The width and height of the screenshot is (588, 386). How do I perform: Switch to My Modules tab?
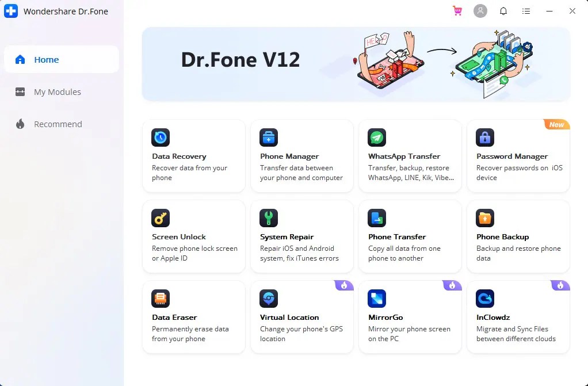coord(62,92)
